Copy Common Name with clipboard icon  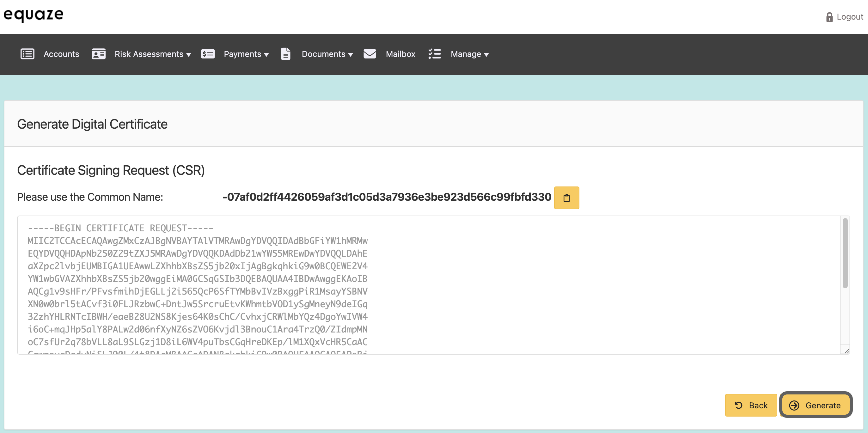click(566, 198)
